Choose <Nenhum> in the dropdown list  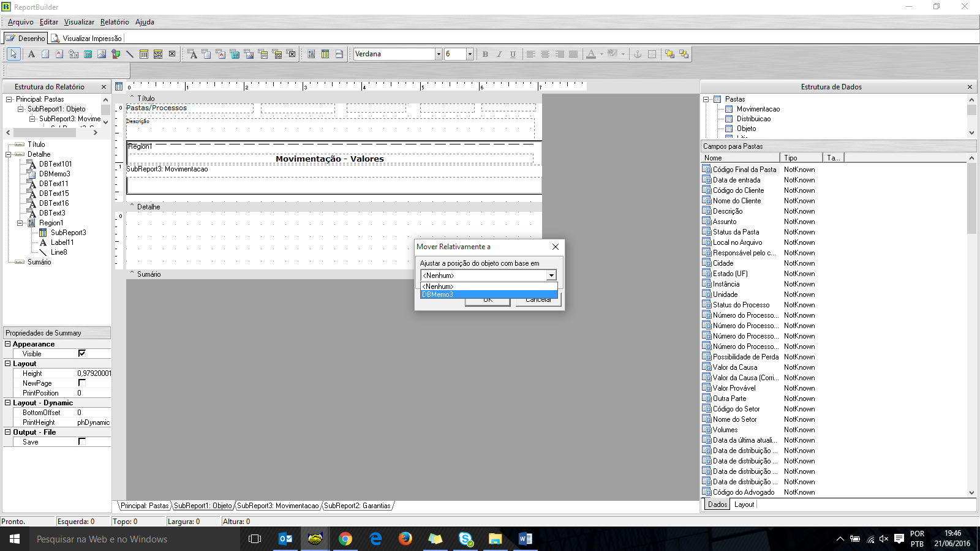(489, 287)
